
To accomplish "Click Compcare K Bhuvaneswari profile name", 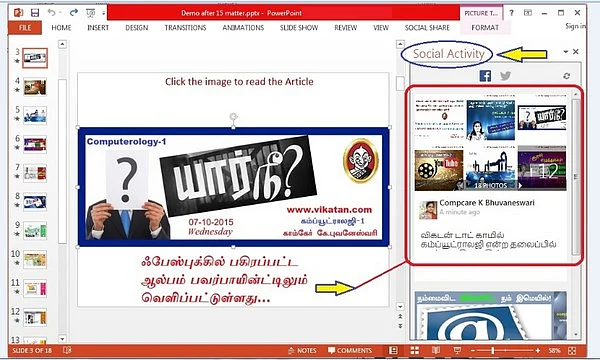I will [x=487, y=203].
